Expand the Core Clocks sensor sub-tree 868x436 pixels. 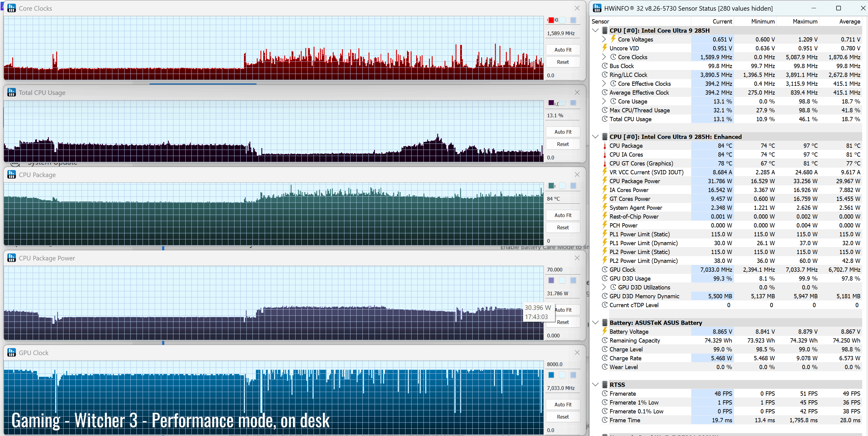(x=604, y=57)
